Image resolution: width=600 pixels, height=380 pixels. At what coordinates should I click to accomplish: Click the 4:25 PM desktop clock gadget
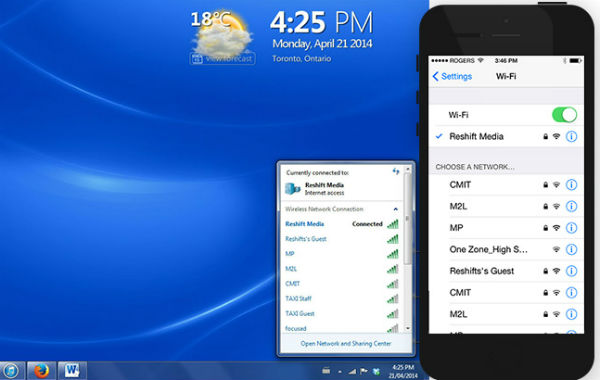(321, 22)
